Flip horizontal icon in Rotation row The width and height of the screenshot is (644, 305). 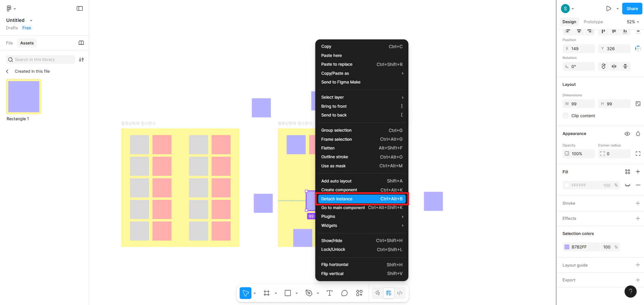pyautogui.click(x=614, y=66)
